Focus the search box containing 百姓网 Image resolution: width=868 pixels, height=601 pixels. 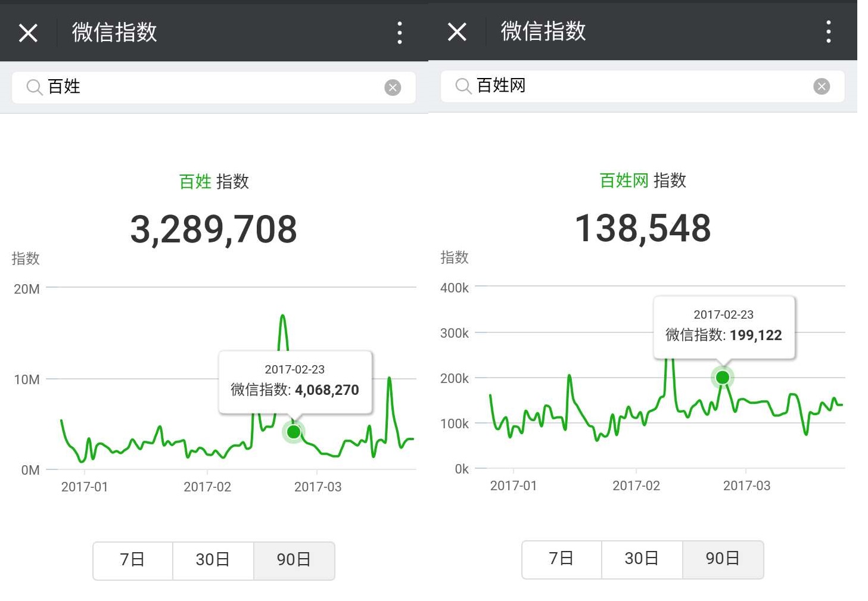coord(643,86)
